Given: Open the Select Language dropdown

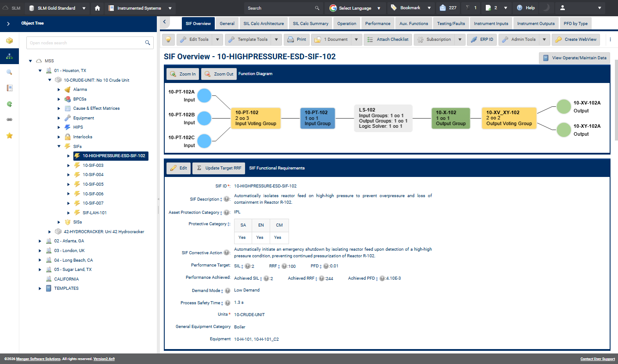Looking at the screenshot, I should [x=356, y=8].
